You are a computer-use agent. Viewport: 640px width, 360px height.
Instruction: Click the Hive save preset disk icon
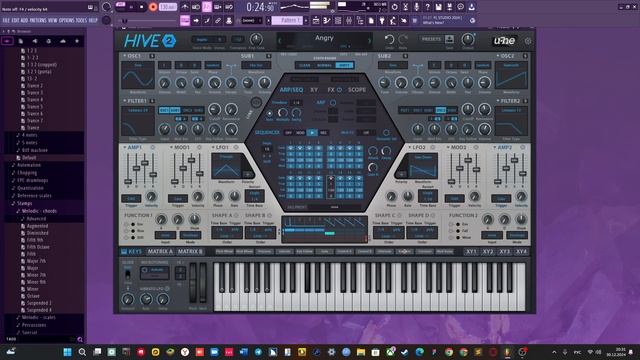tap(449, 39)
